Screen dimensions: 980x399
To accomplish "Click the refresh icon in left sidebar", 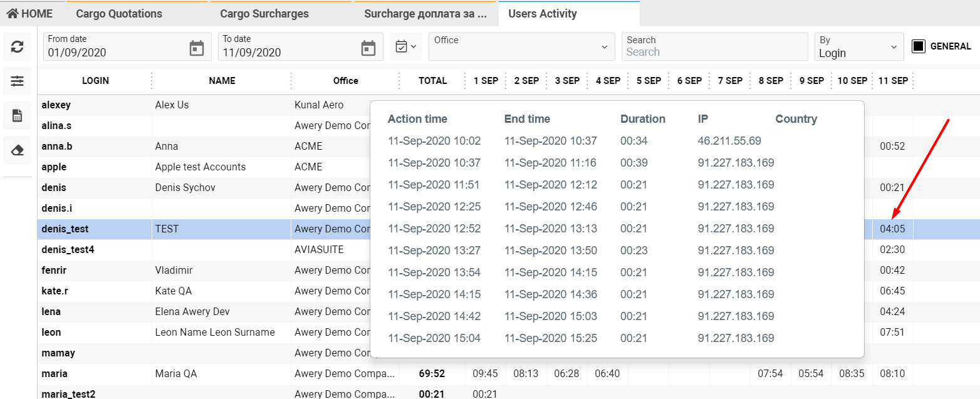I will 18,46.
